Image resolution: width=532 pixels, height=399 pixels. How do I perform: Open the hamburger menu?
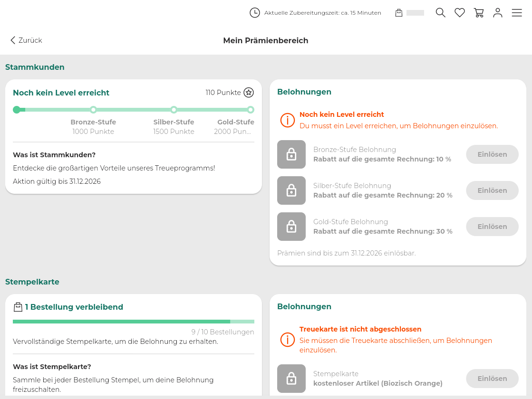click(517, 13)
